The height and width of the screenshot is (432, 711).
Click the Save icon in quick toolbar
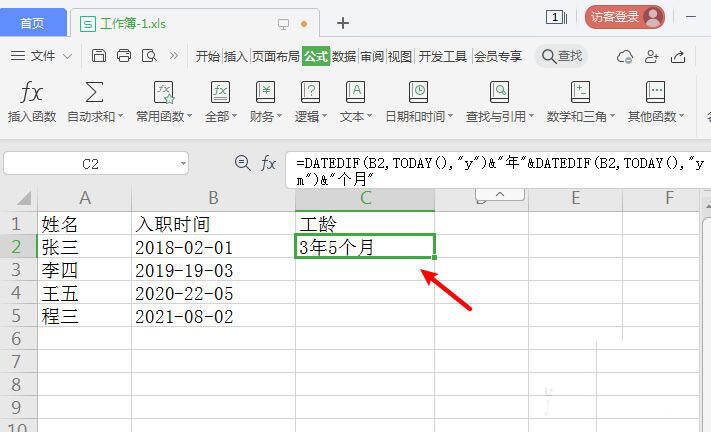pos(98,56)
